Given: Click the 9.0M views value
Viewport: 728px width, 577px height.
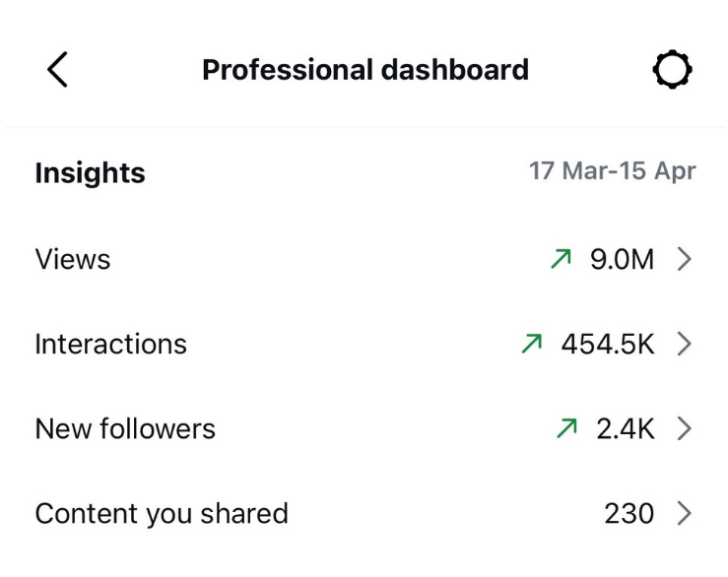Looking at the screenshot, I should coord(623,259).
